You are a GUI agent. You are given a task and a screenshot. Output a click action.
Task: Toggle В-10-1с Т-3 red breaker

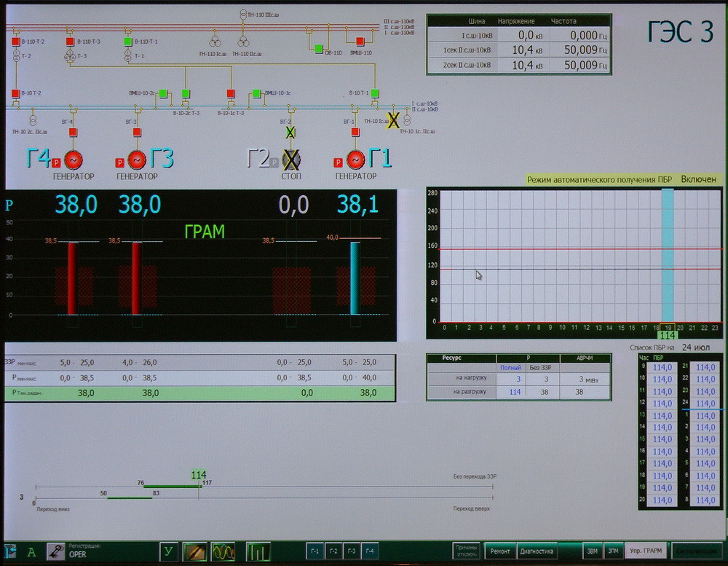tap(231, 93)
